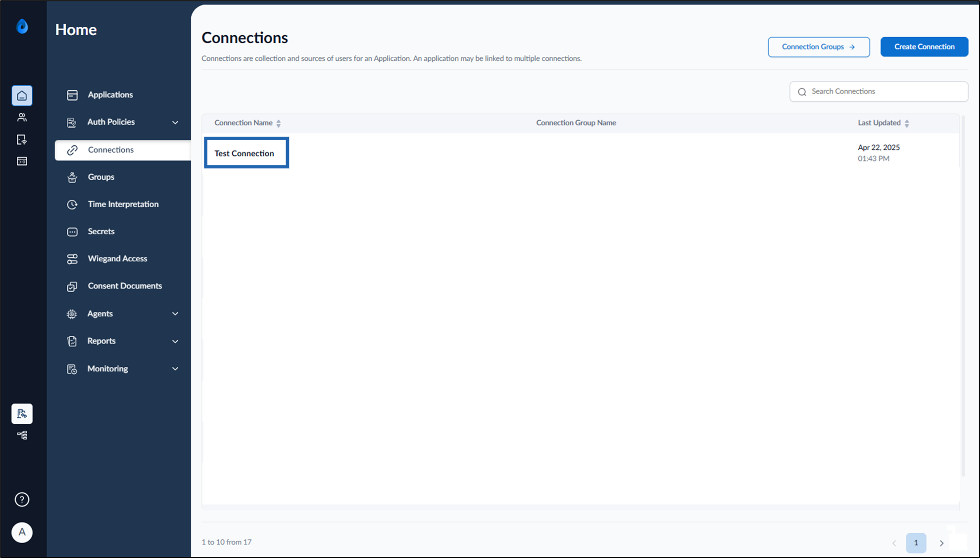Click the Create Connection button
The height and width of the screenshot is (558, 980).
click(924, 47)
